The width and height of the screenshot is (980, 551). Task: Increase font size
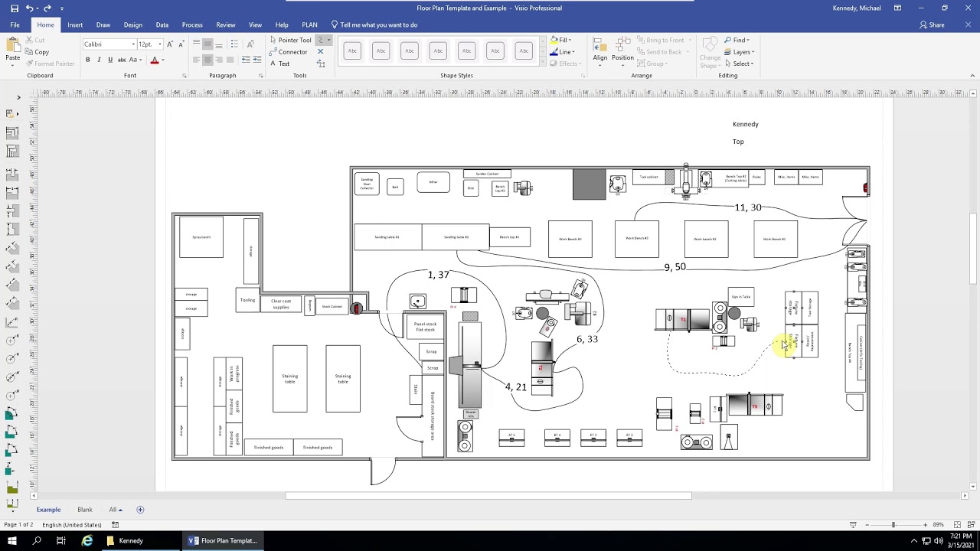(x=170, y=44)
